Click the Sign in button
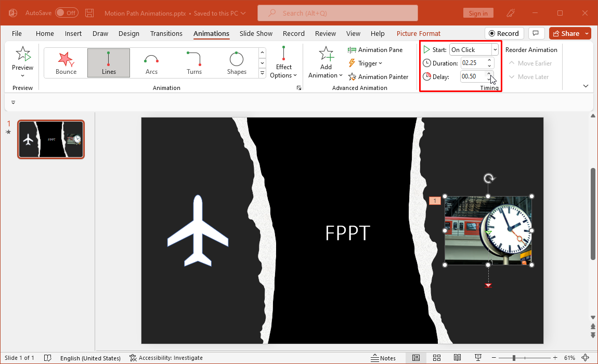 coord(478,14)
